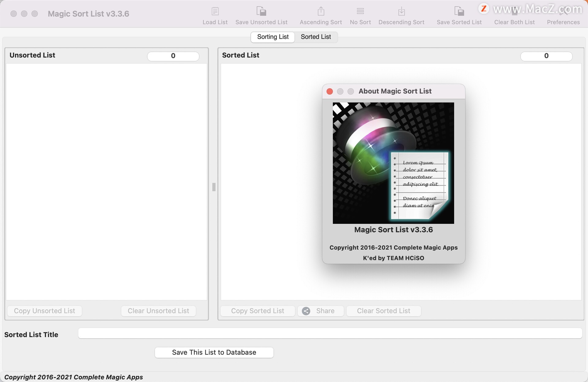Click the Save This List to Database button

(x=214, y=352)
